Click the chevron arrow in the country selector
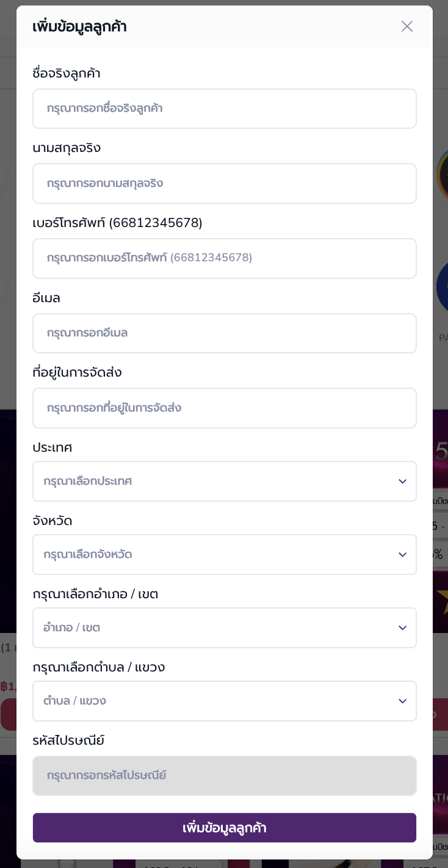 click(x=402, y=482)
